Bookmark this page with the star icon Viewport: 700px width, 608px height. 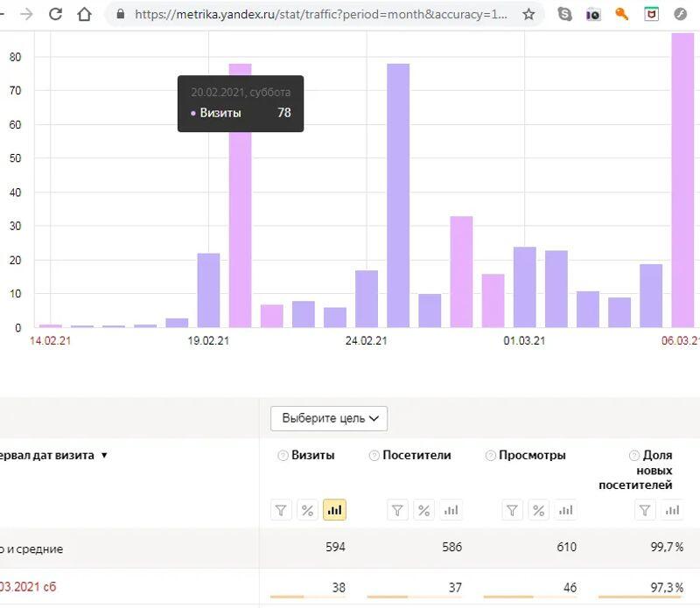coord(528,14)
